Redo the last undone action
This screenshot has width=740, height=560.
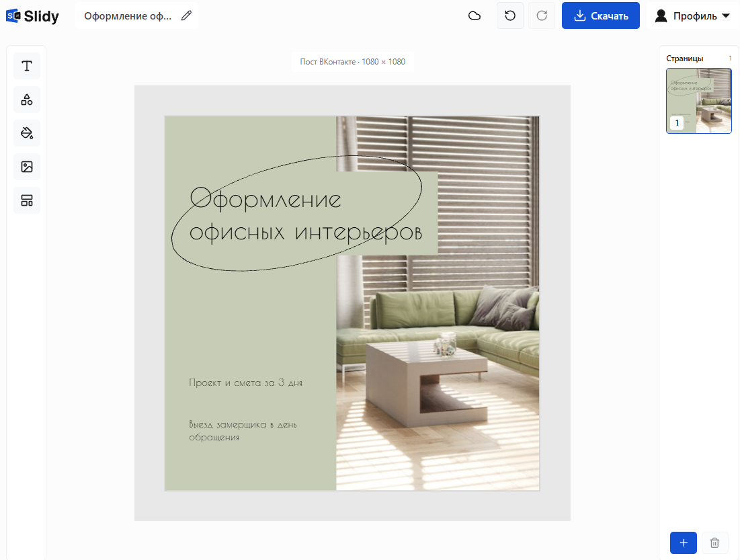tap(542, 15)
